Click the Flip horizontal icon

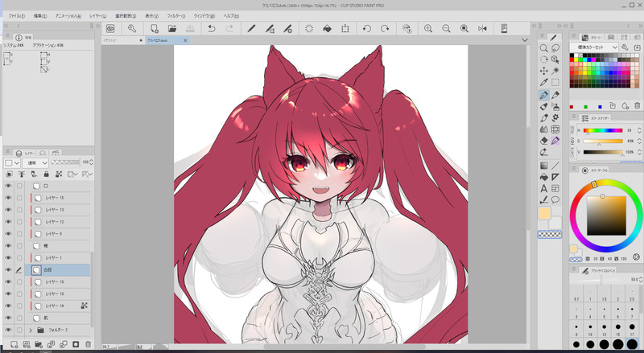click(482, 28)
